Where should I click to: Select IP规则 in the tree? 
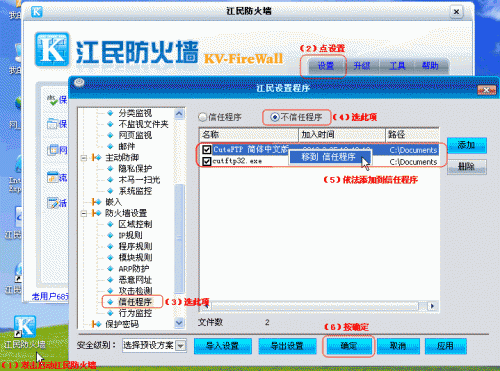click(130, 235)
